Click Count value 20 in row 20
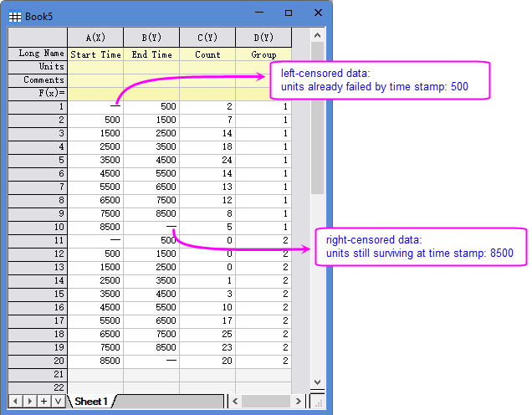This screenshot has height=415, width=532. 207,361
